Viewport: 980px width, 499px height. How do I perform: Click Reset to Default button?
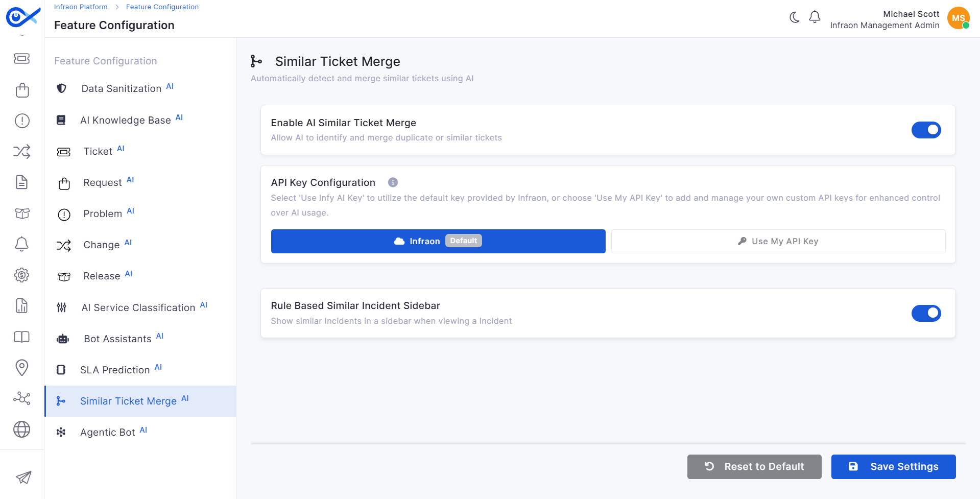tap(754, 467)
